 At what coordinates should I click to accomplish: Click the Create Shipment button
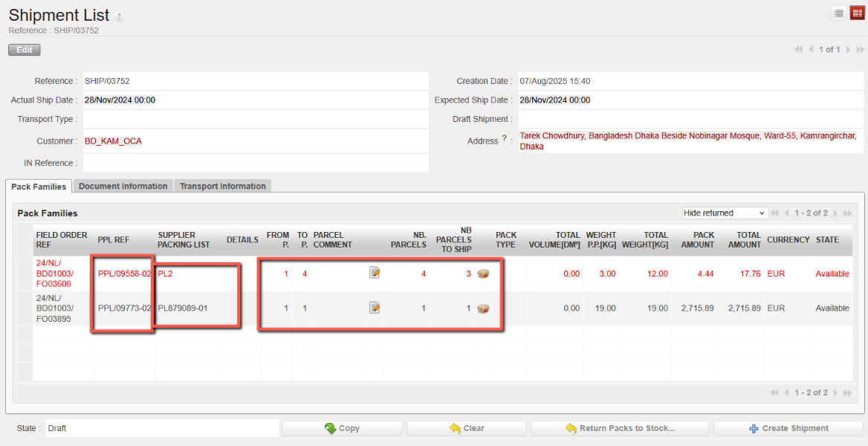coord(788,428)
